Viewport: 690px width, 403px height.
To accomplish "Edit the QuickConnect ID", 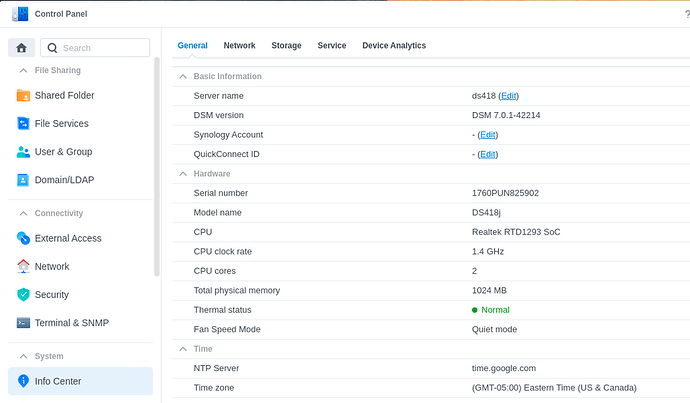I will 488,154.
